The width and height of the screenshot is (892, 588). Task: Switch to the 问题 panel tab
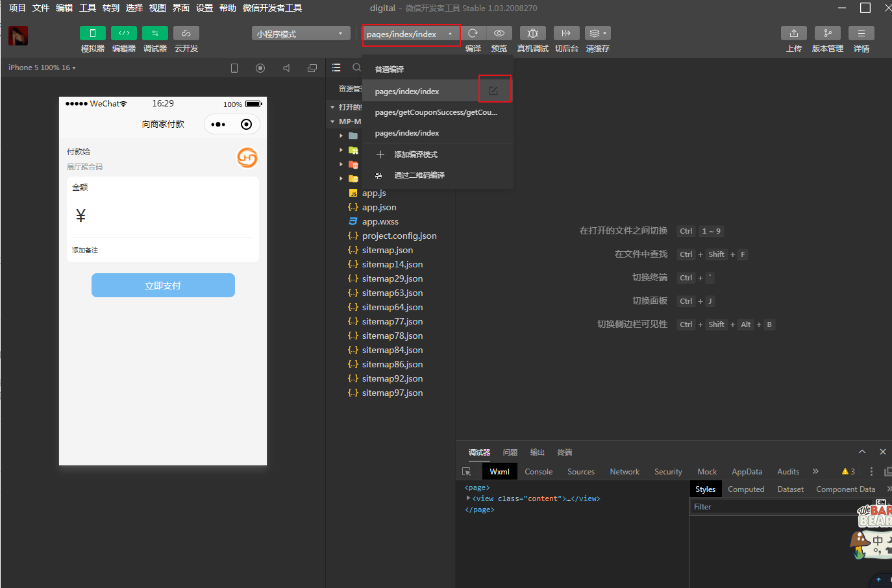(510, 452)
